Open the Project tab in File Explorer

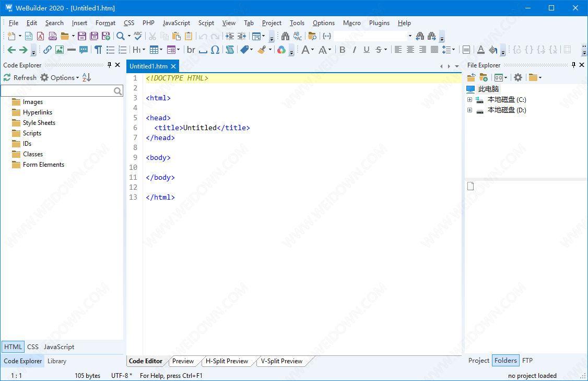point(479,360)
